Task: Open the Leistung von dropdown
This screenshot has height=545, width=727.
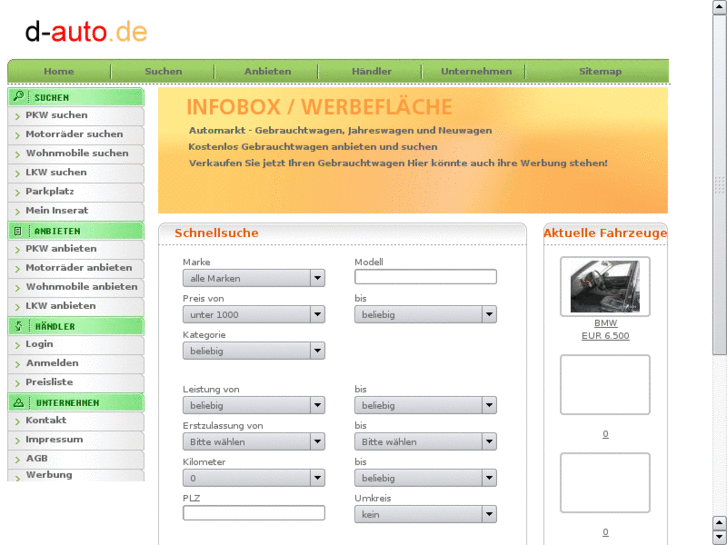Action: pyautogui.click(x=254, y=405)
